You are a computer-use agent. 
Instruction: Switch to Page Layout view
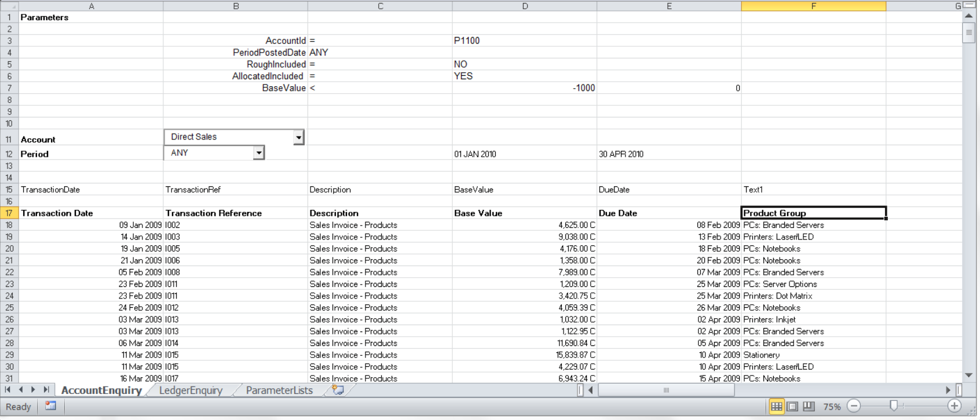click(x=792, y=406)
